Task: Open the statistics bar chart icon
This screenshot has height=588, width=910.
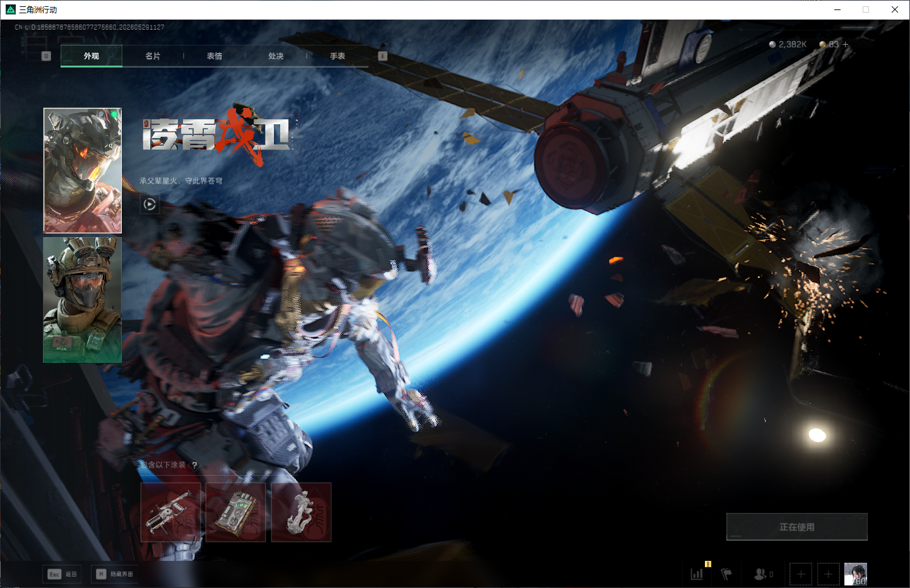Action: click(697, 574)
